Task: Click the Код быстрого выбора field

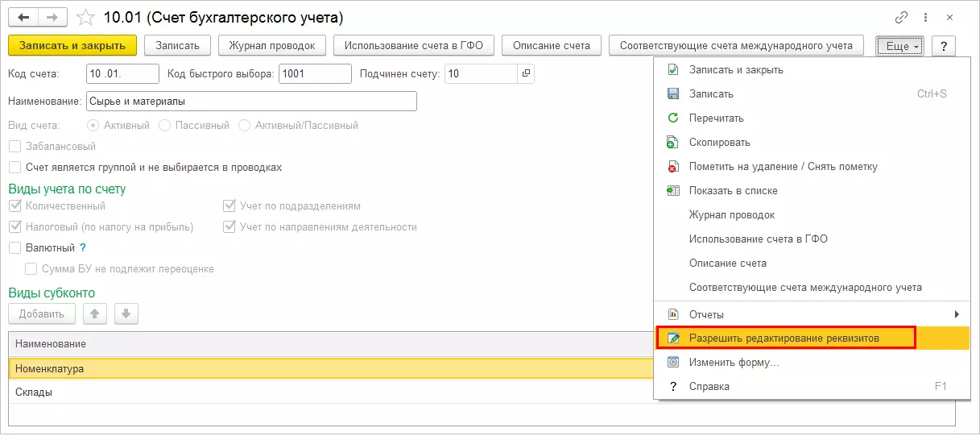Action: click(x=316, y=73)
